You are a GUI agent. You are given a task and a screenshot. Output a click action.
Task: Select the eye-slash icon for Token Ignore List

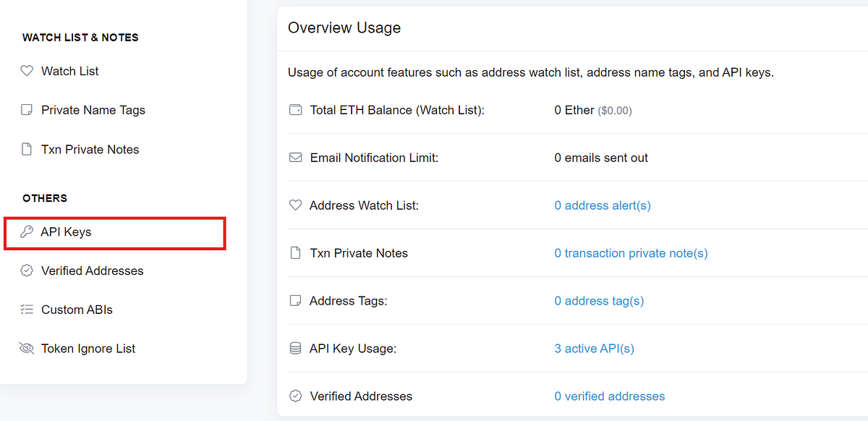click(27, 348)
